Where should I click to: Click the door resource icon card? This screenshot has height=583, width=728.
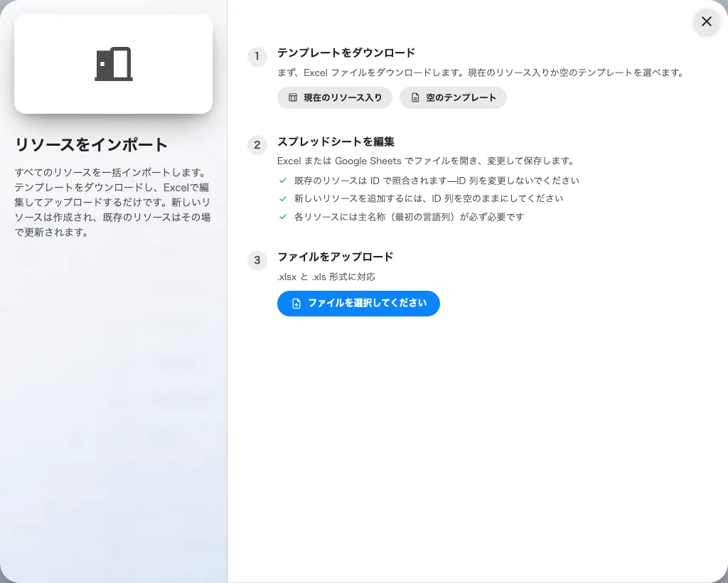point(113,64)
